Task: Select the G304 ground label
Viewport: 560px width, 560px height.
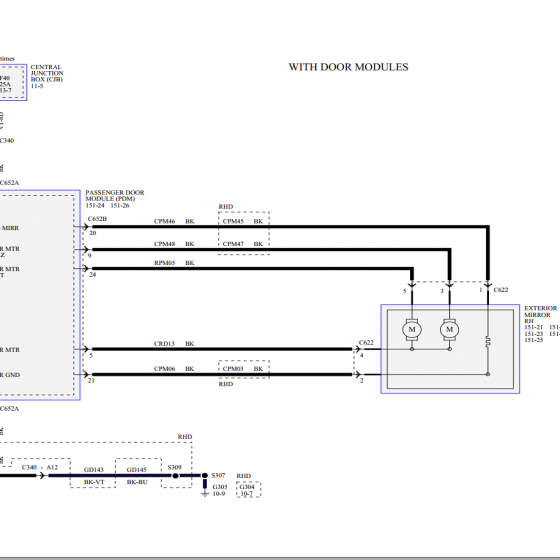Action: [247, 487]
